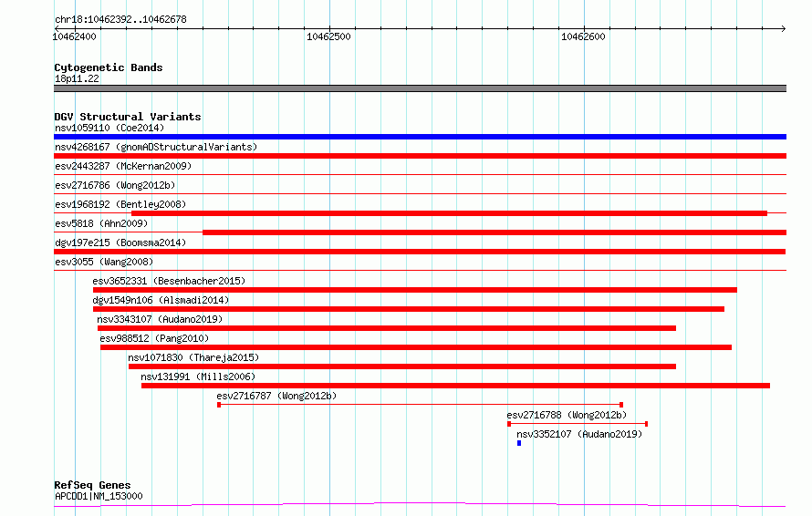Select the small blue nsv3352107 marker
Image resolution: width=812 pixels, height=516 pixels.
519,443
